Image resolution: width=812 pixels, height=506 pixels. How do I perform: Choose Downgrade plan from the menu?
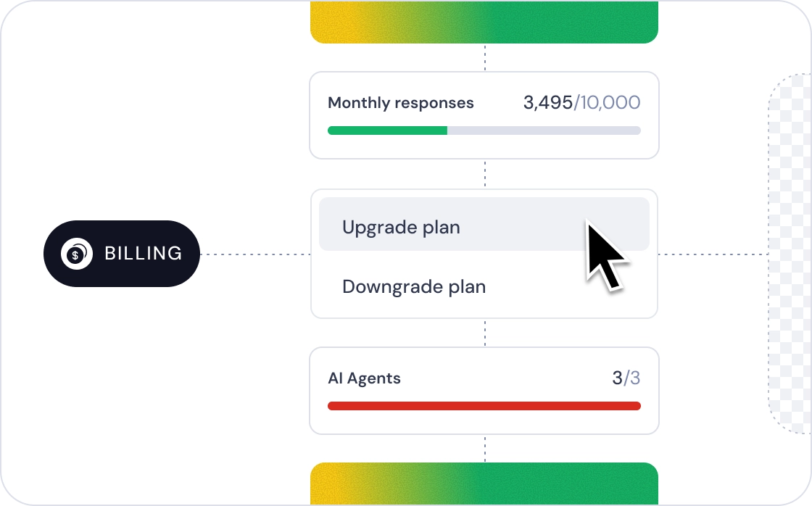point(413,286)
